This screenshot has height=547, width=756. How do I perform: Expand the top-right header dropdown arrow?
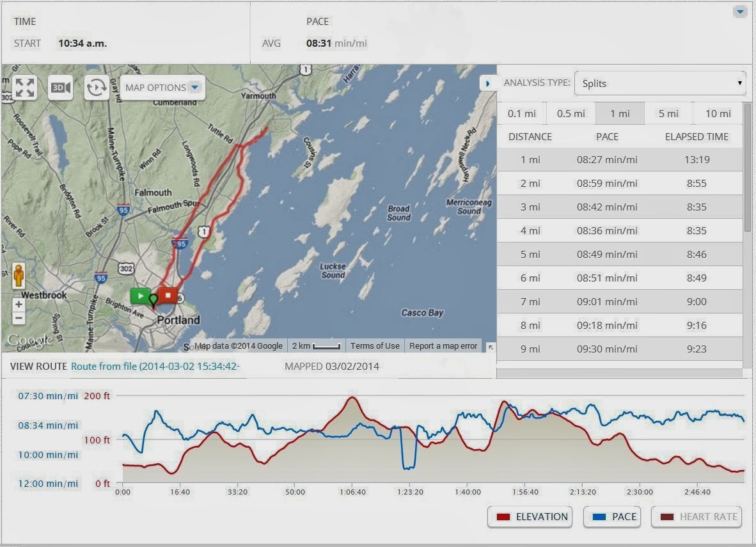point(739,12)
